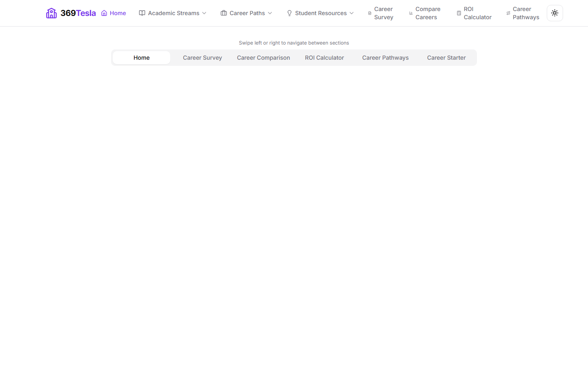
Task: Open the Student Resources menu label
Action: tap(321, 13)
